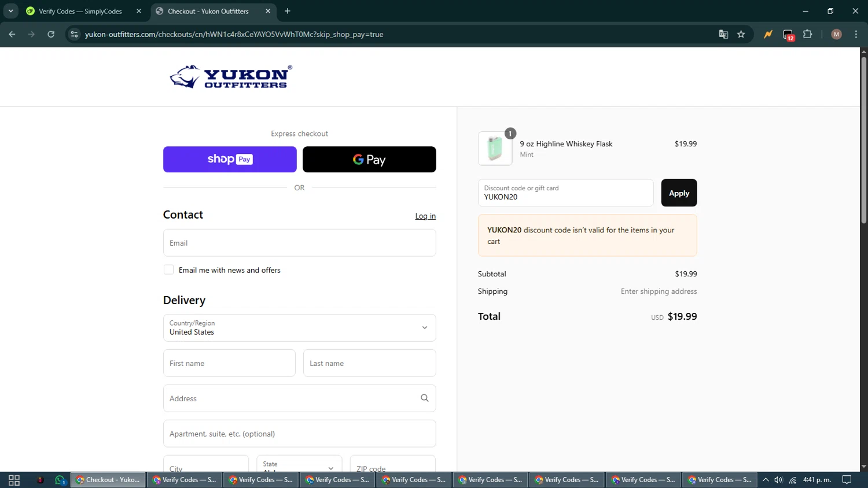868x488 pixels.
Task: Click the address bar URL
Action: (x=234, y=34)
